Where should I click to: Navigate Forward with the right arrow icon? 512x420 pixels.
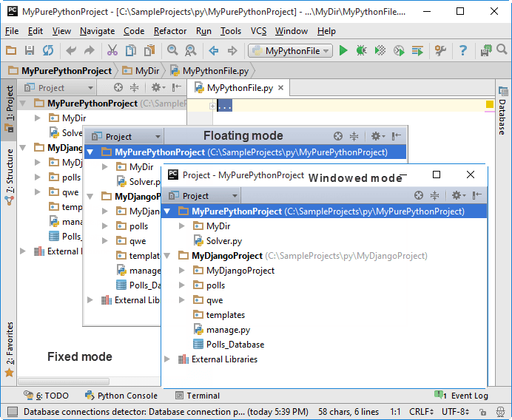pos(232,50)
